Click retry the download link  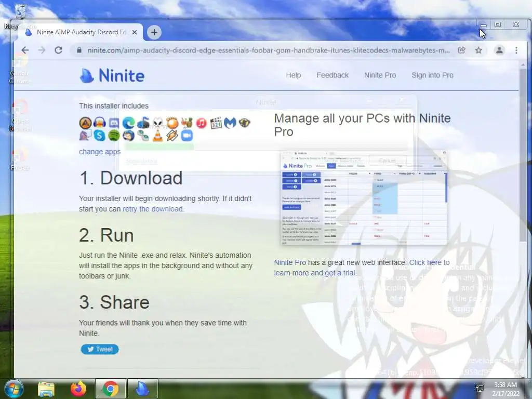(153, 209)
